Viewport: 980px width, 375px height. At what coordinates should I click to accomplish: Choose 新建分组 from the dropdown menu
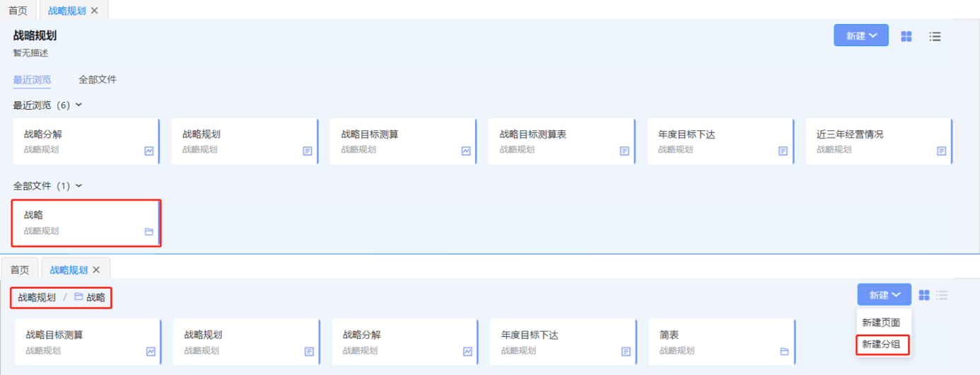pyautogui.click(x=881, y=345)
